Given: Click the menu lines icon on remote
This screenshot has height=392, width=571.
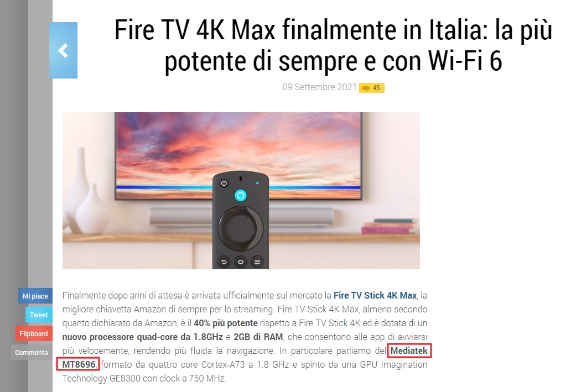Looking at the screenshot, I should point(257,262).
